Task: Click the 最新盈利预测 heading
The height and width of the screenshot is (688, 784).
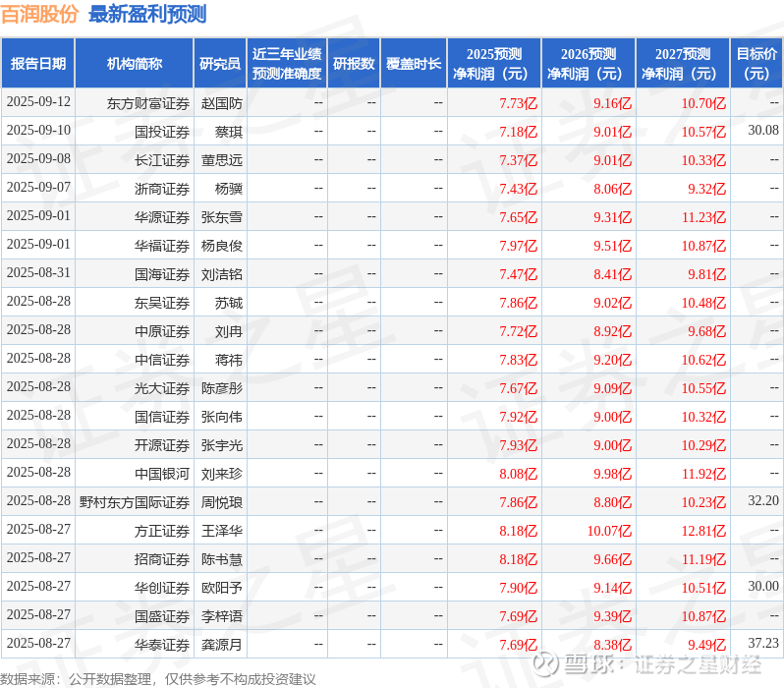Action: pos(147,14)
